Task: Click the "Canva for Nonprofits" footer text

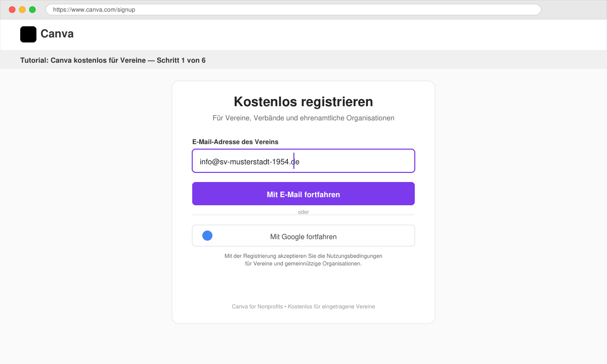Action: (x=303, y=306)
